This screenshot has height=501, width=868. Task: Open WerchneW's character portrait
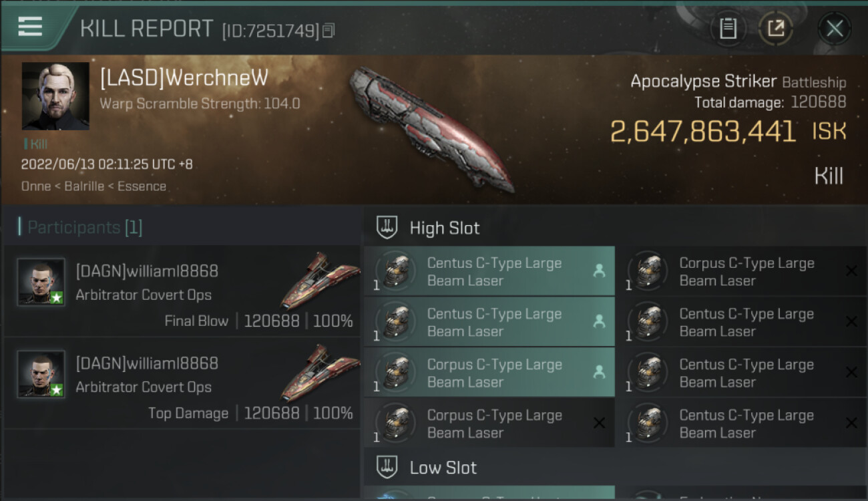click(55, 96)
